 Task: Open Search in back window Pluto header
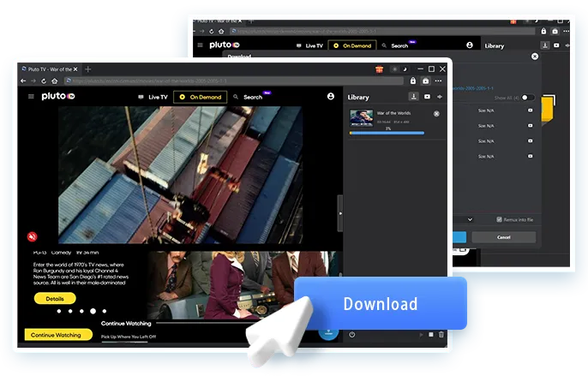click(395, 45)
